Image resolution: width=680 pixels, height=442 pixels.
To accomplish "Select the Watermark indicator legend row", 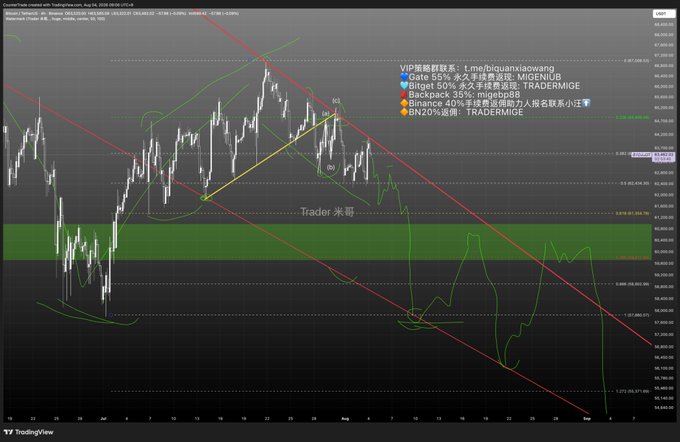I will (55, 19).
